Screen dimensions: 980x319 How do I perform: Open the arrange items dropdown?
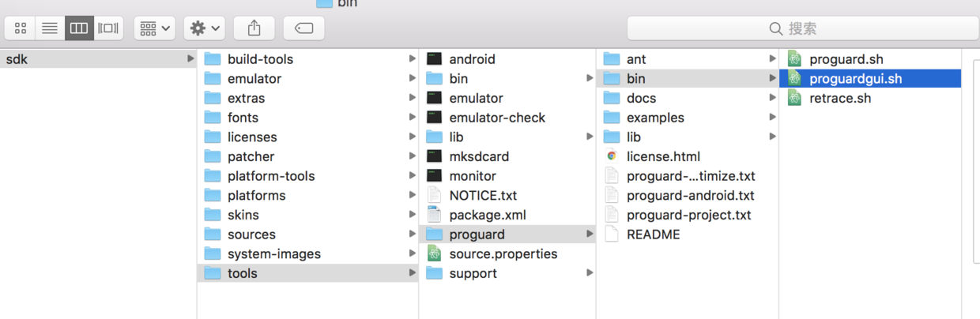pyautogui.click(x=155, y=28)
